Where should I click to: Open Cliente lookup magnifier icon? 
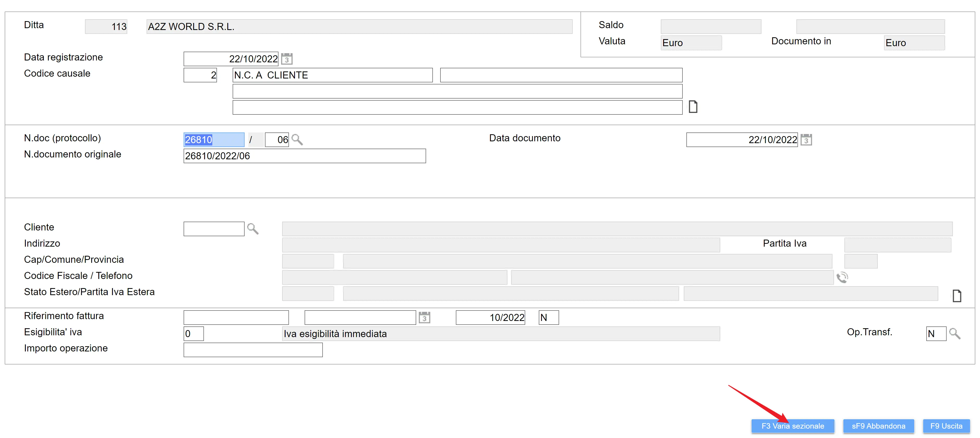[253, 228]
